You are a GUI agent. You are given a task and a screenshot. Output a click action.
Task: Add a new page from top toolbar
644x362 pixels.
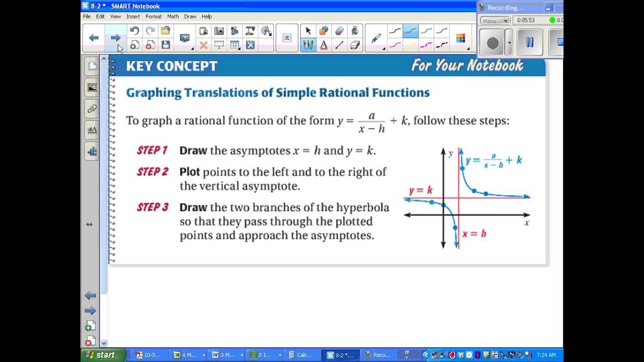click(x=134, y=45)
